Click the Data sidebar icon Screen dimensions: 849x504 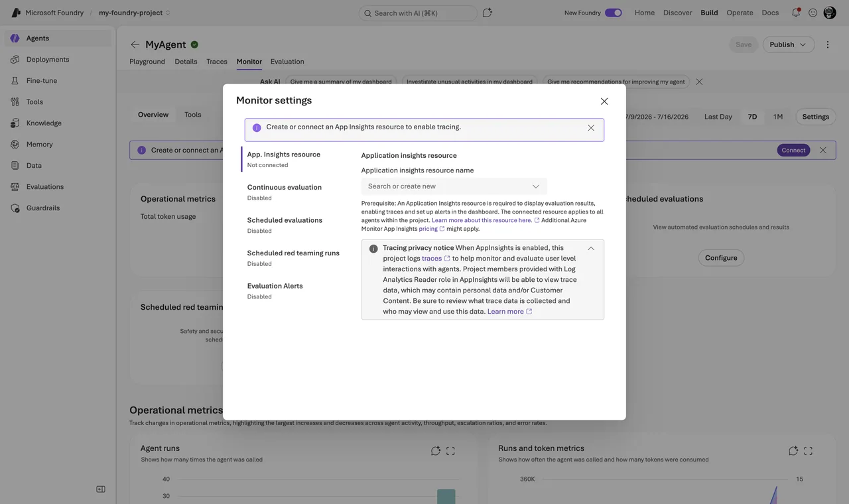coord(15,166)
